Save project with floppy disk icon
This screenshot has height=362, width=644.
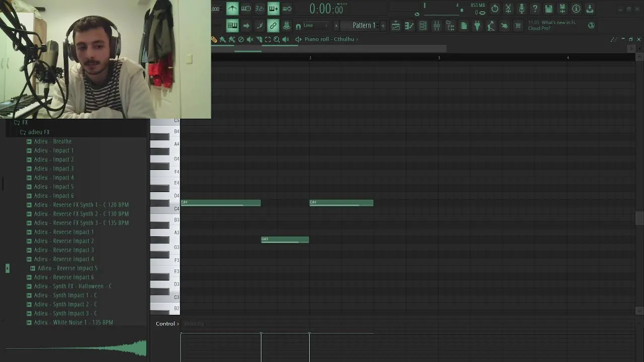549,9
